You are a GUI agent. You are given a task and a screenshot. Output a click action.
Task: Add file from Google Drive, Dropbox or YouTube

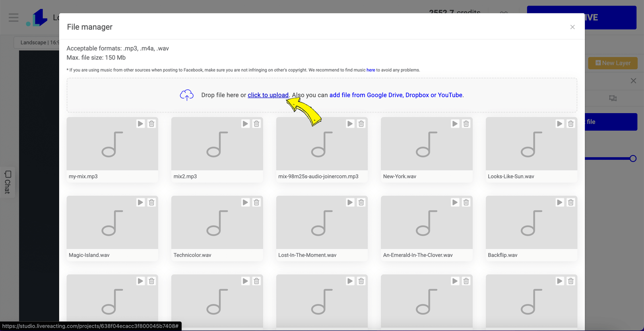tap(396, 95)
